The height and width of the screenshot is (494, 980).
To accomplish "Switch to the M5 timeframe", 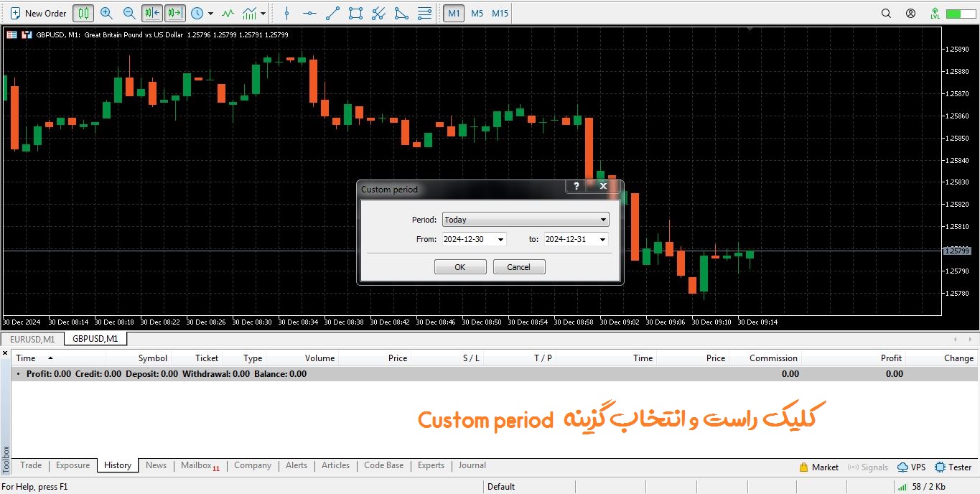I will tap(477, 13).
